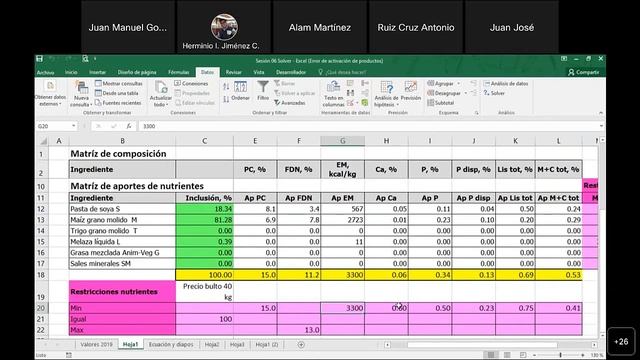
Task: Sort ascending A to Z icon
Action: (226, 87)
